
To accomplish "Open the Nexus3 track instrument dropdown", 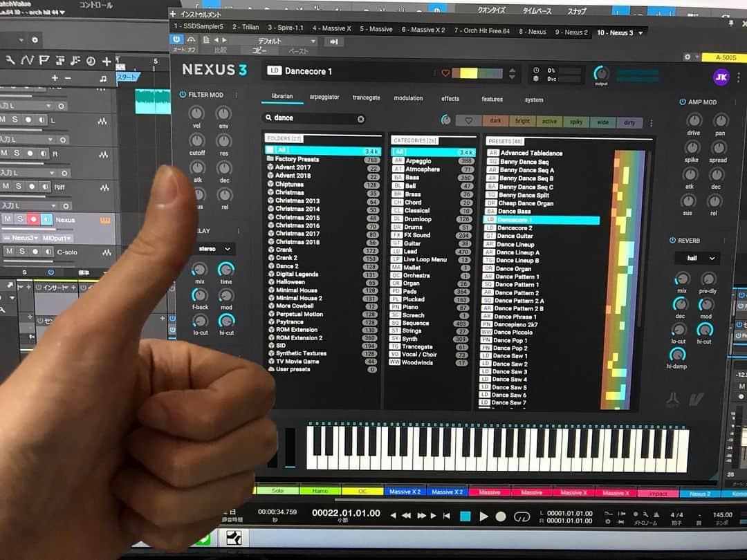I will [22, 238].
